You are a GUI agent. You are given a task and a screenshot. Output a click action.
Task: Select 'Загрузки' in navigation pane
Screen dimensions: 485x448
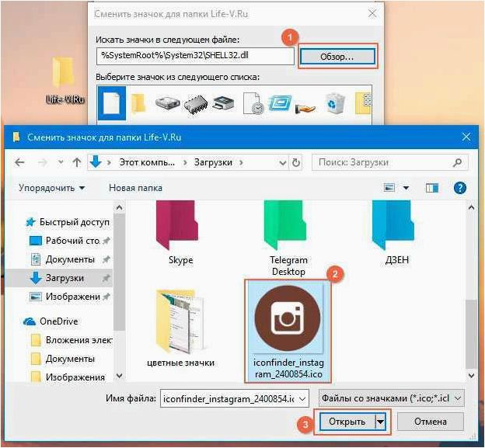(x=65, y=278)
